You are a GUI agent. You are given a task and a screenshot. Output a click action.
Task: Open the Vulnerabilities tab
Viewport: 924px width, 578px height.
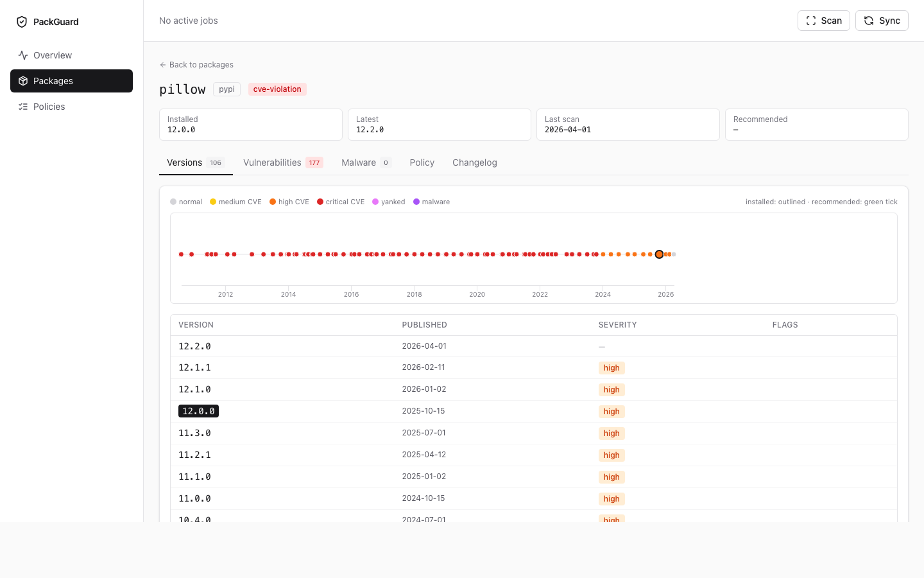pyautogui.click(x=283, y=163)
